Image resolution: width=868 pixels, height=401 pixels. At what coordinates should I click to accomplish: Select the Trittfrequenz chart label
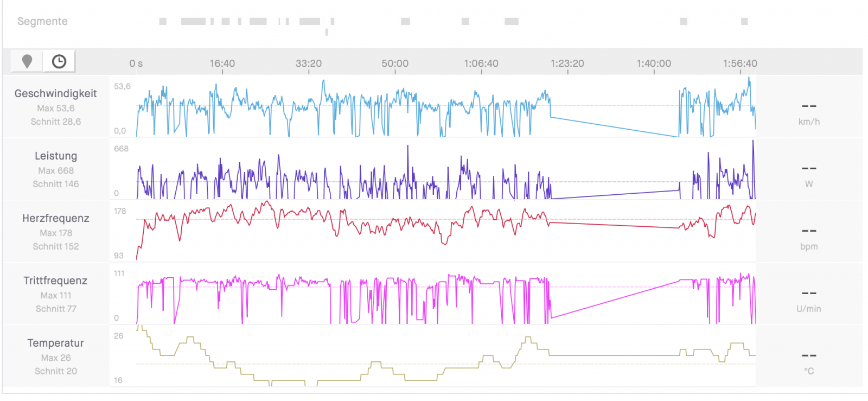point(56,281)
